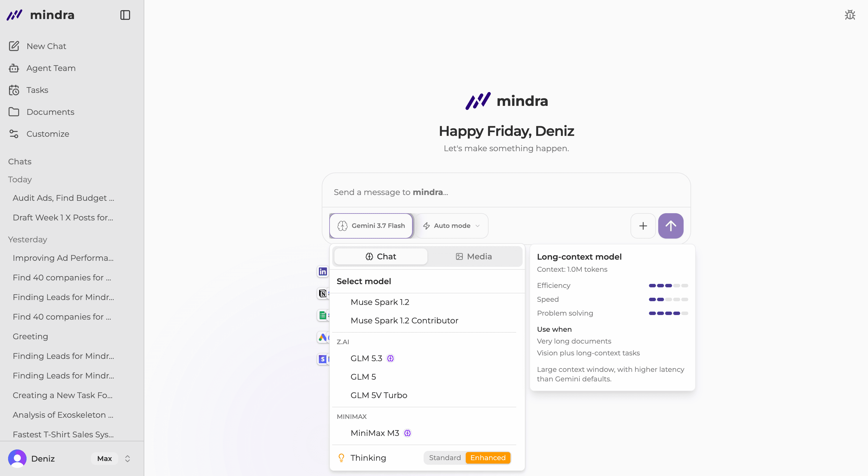The image size is (868, 476).
Task: Click the Max plan badge
Action: (x=104, y=458)
